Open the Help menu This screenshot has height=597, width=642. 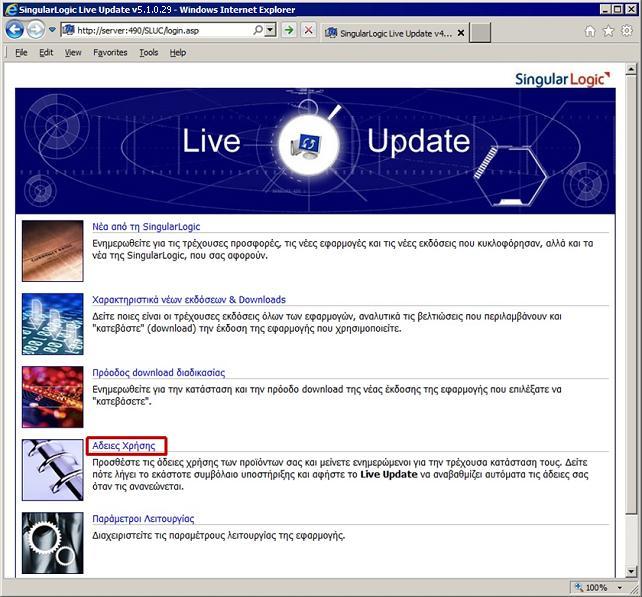178,52
